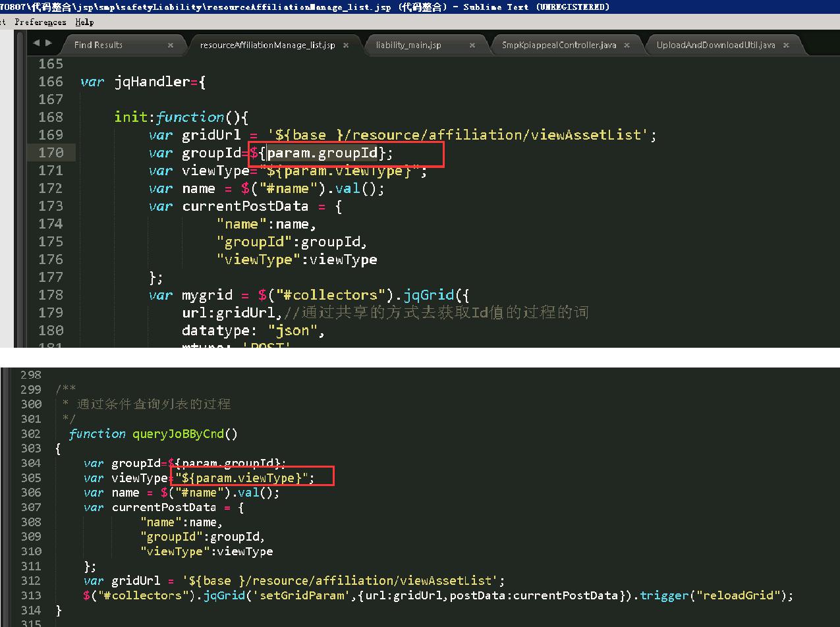Click the closing brace on line 314
Image resolution: width=840 pixels, height=627 pixels.
(59, 611)
